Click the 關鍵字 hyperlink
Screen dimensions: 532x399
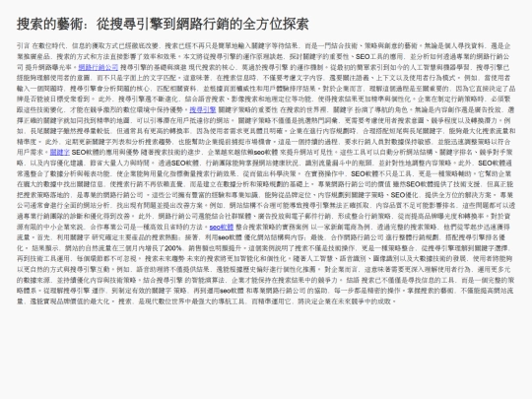[60, 153]
